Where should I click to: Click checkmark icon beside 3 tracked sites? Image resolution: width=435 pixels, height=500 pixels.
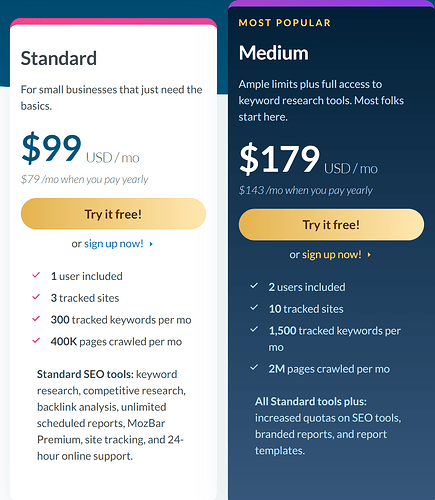[36, 297]
